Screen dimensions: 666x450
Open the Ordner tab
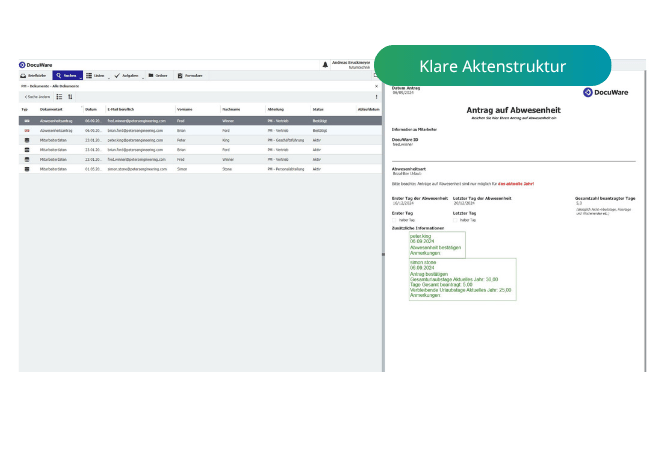[158, 76]
